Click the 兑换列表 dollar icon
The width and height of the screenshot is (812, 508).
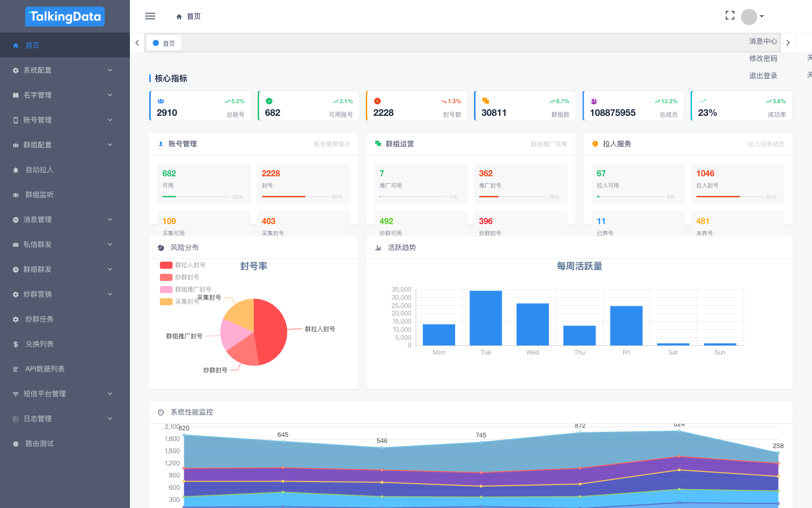click(16, 344)
